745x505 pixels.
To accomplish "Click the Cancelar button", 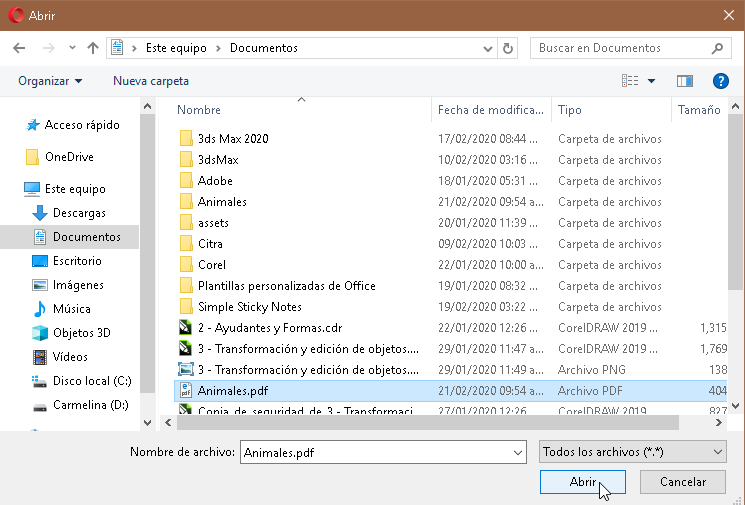I will pos(682,482).
